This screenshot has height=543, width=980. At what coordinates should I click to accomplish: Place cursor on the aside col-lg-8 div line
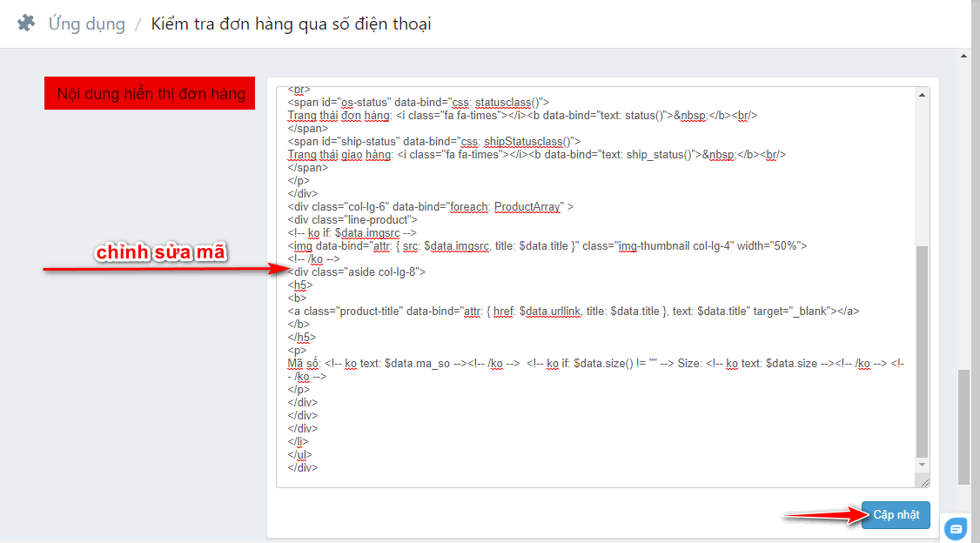[357, 271]
